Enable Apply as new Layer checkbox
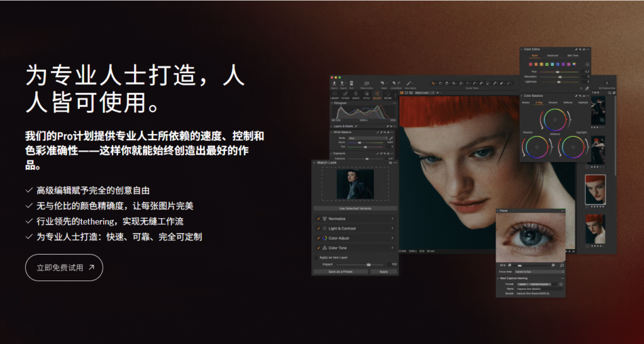This screenshot has height=344, width=644. (x=316, y=258)
